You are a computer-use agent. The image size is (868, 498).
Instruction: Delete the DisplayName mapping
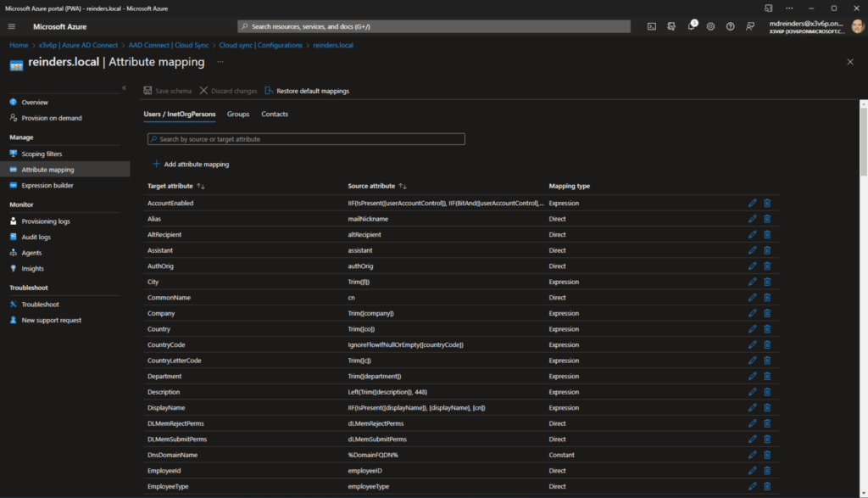point(767,408)
